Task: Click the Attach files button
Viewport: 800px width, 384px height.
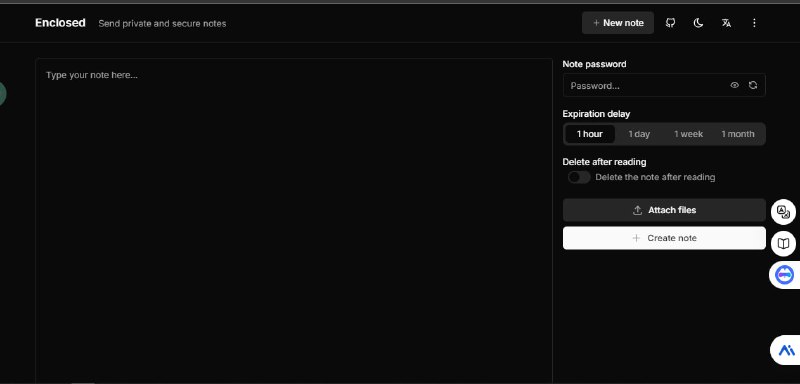Action: coord(664,210)
